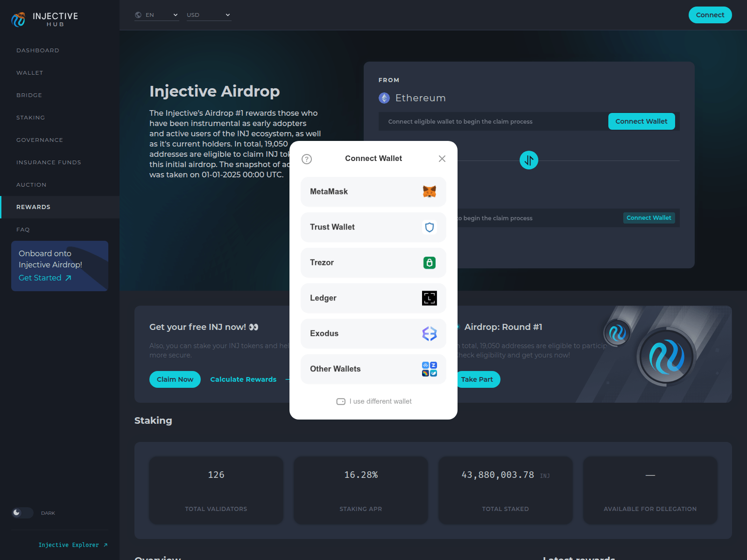The width and height of the screenshot is (747, 560).
Task: Toggle the dark mode switch
Action: (22, 513)
